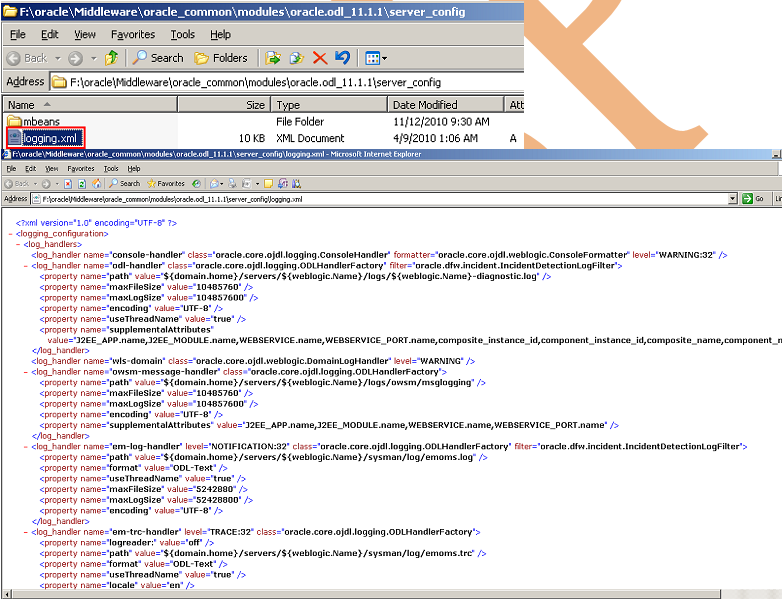Go up one folder level in Explorer
Screen dimensions: 782x599
(x=111, y=58)
